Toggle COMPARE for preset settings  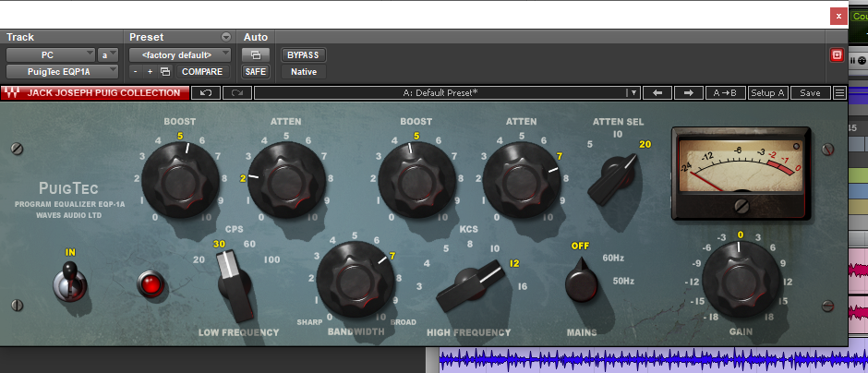(x=202, y=71)
